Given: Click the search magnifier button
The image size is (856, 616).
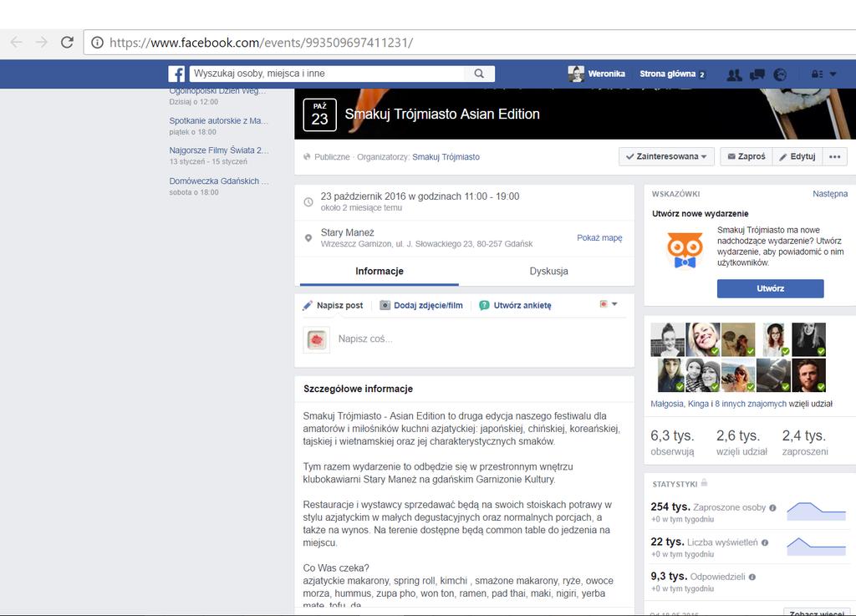Looking at the screenshot, I should click(x=479, y=74).
